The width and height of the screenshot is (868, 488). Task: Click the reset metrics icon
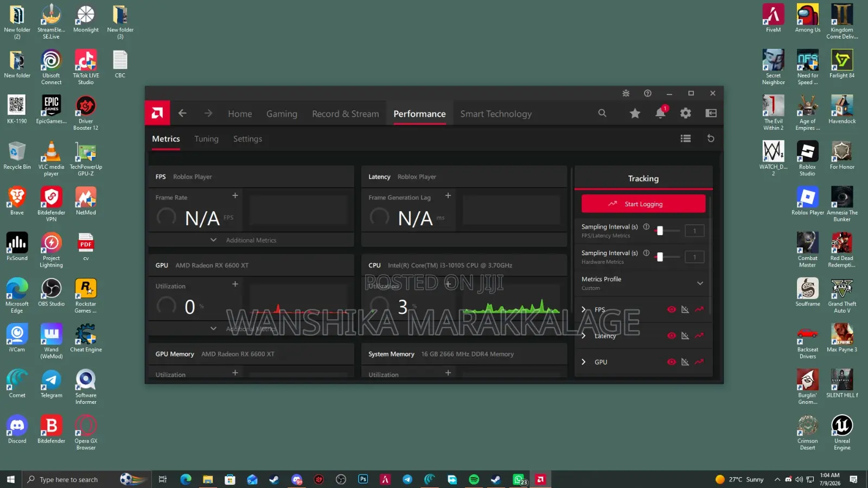(x=711, y=138)
